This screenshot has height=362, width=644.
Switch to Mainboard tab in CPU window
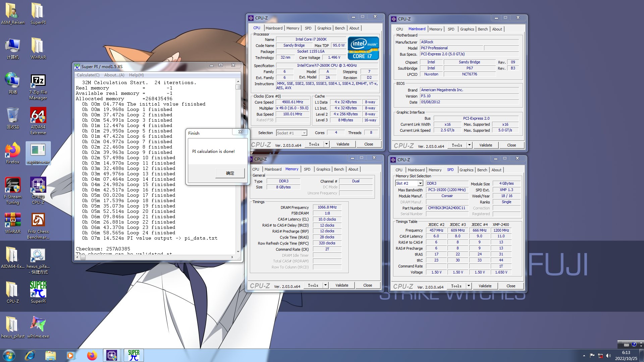[274, 28]
